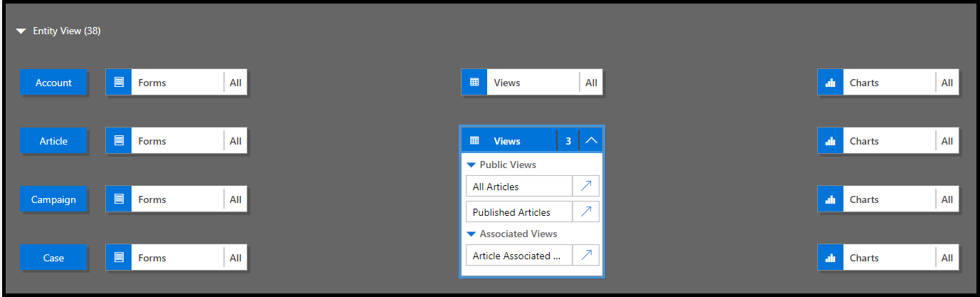The image size is (980, 297).
Task: Click the Forms icon in Account row
Action: 119,83
